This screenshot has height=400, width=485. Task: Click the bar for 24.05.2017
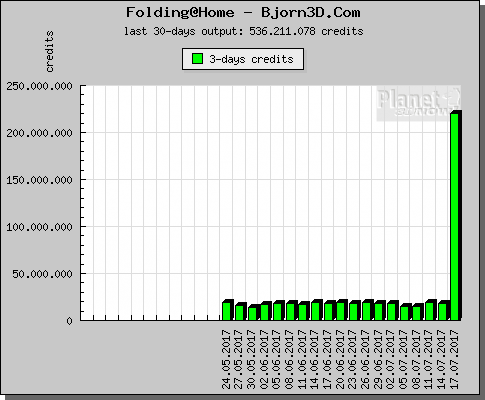point(228,310)
